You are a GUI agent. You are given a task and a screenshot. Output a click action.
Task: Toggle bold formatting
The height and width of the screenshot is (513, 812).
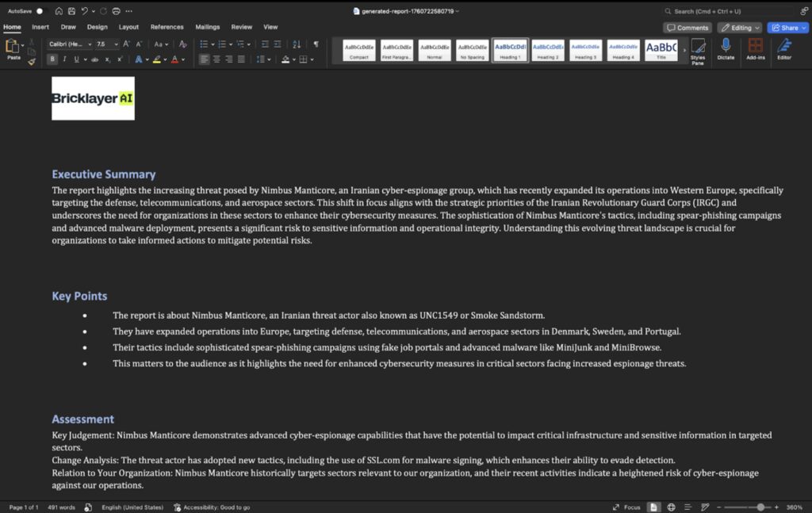click(53, 59)
